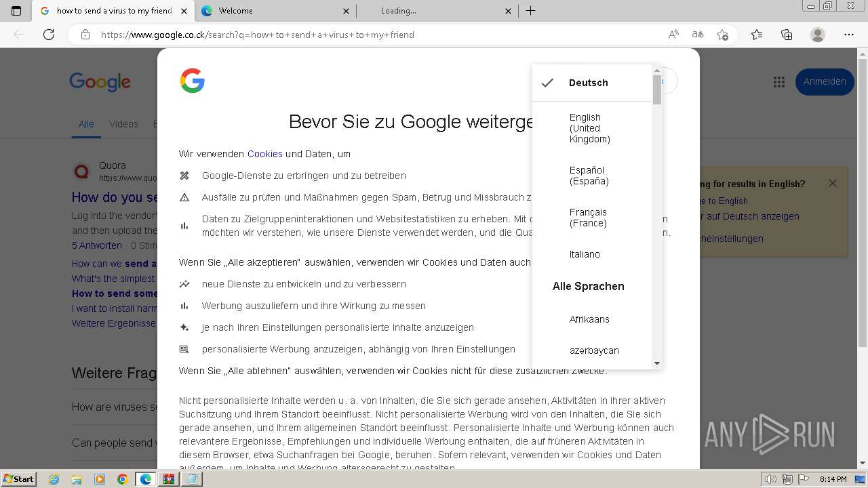This screenshot has height=488, width=868.
Task: Open the media player taskbar icon
Action: coord(100,479)
